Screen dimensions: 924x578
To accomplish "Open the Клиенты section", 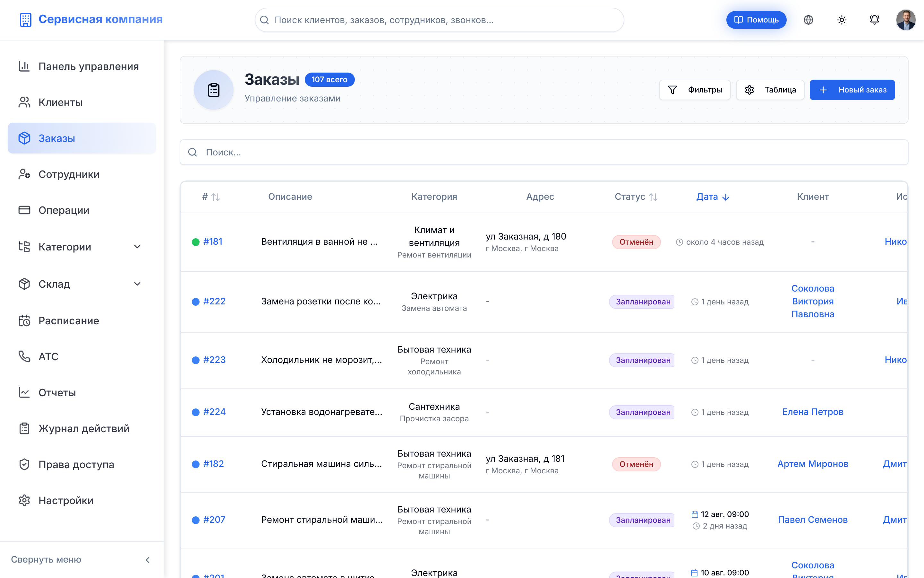I will pos(82,102).
